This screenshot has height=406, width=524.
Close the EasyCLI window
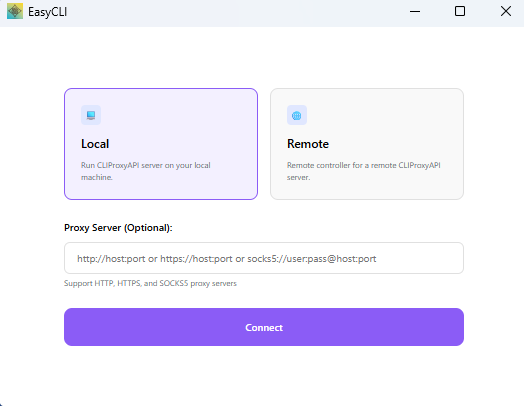click(506, 11)
